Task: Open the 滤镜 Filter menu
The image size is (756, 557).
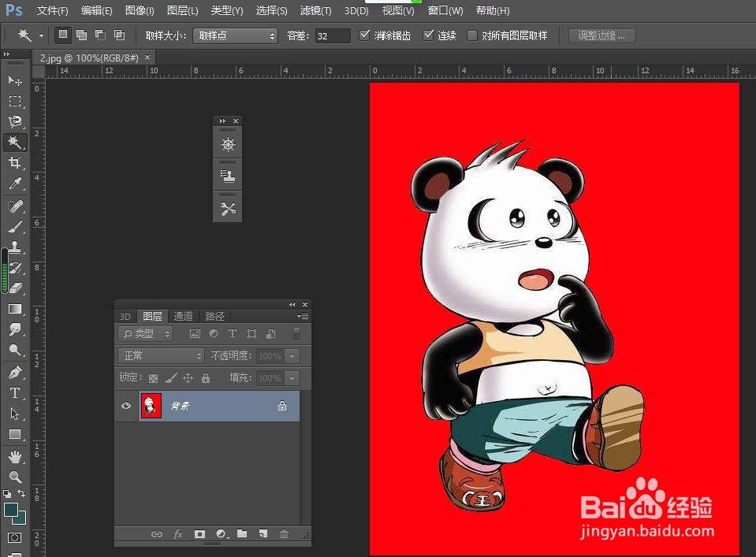Action: [315, 10]
